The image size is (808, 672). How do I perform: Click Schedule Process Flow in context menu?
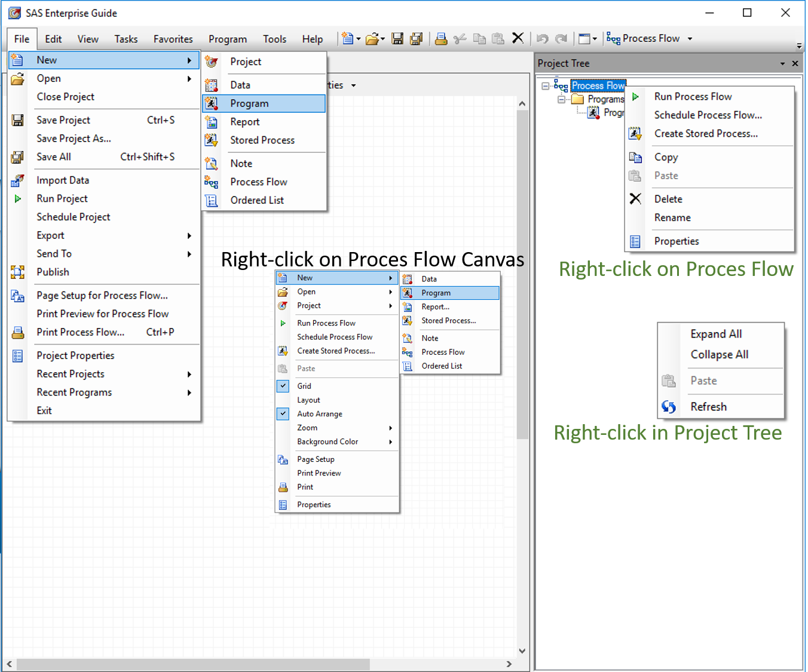tap(708, 115)
